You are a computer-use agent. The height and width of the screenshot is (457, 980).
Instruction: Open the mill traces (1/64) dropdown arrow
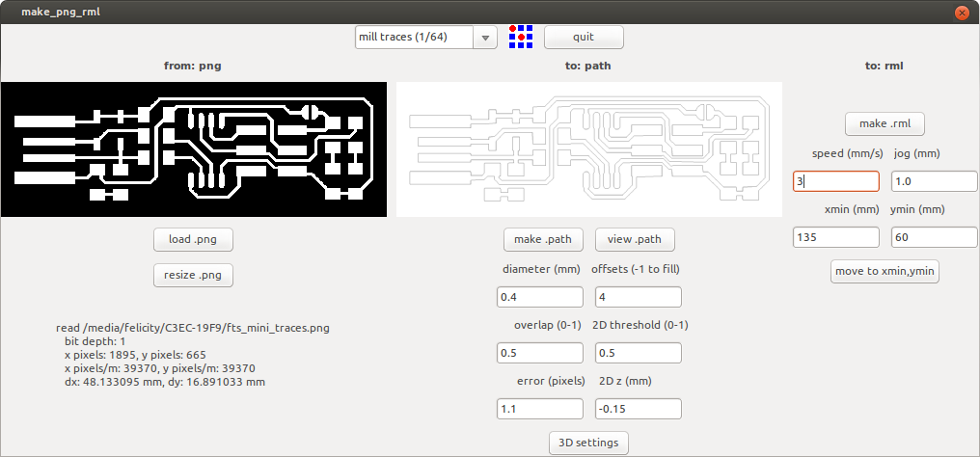(485, 38)
